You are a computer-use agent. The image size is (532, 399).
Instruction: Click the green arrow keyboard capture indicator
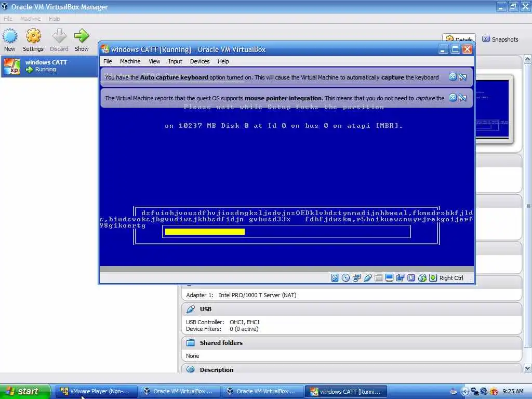pyautogui.click(x=433, y=278)
